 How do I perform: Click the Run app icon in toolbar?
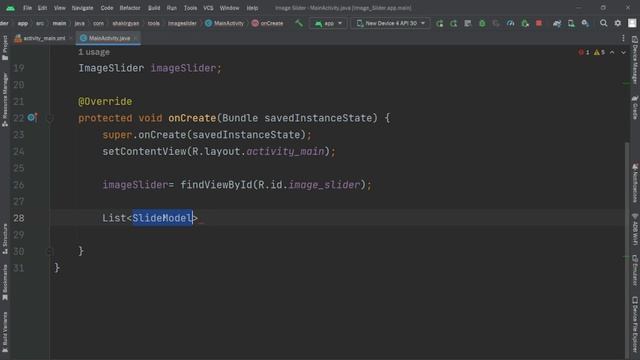pyautogui.click(x=440, y=24)
